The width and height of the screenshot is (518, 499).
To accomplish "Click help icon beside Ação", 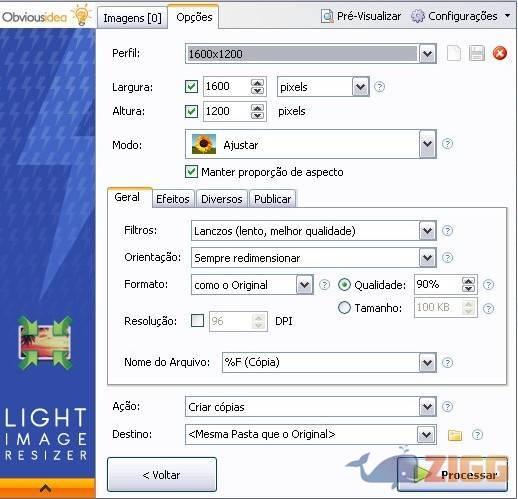I will [x=447, y=407].
